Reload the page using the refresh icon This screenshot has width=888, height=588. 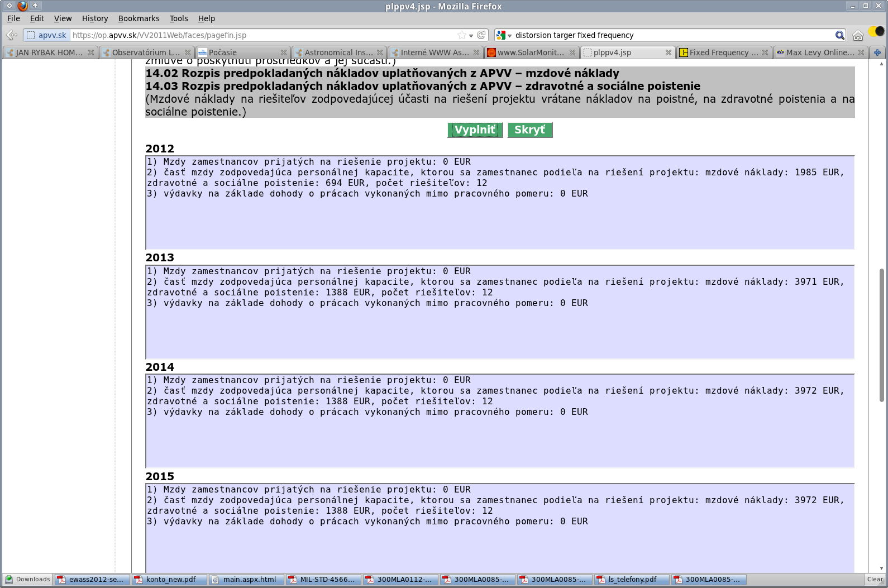(x=481, y=35)
